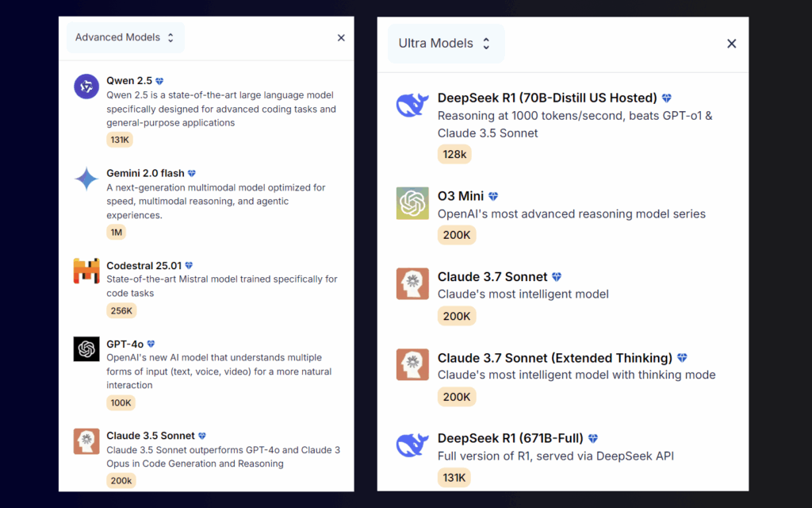This screenshot has width=812, height=508.
Task: Click the Qwen 2.5 model logo
Action: click(86, 86)
